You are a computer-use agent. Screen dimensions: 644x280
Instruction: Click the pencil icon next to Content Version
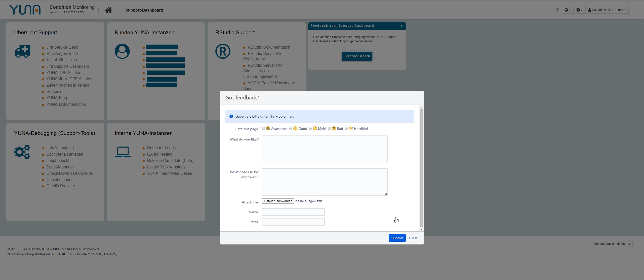click(630, 244)
